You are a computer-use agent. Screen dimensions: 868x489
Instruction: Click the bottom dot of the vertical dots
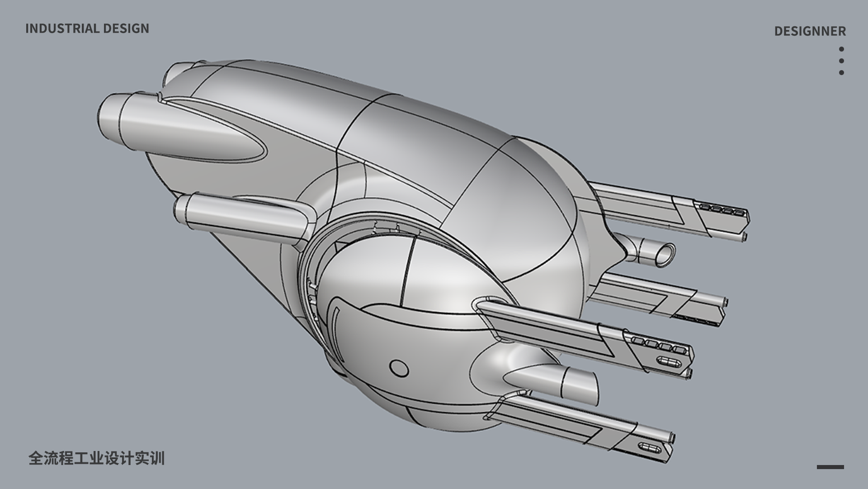(841, 72)
